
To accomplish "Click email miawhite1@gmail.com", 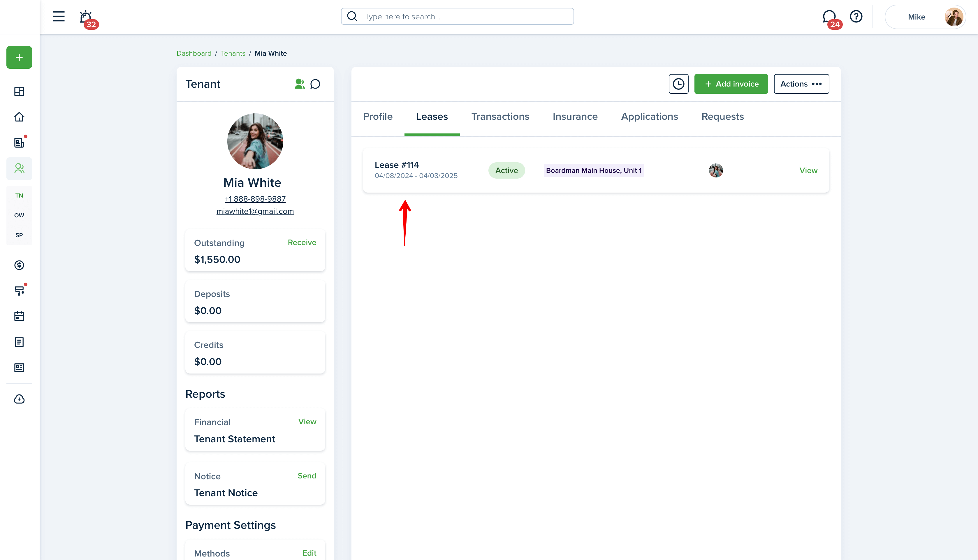I will 255,211.
